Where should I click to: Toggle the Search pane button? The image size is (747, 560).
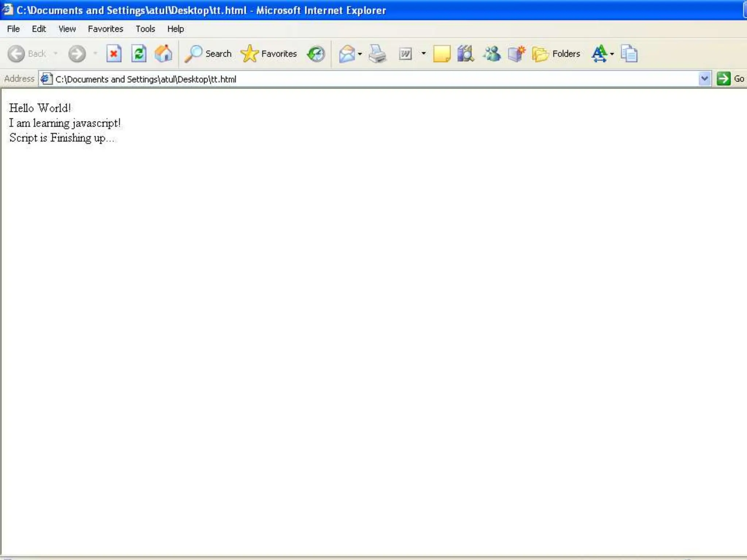pos(208,54)
